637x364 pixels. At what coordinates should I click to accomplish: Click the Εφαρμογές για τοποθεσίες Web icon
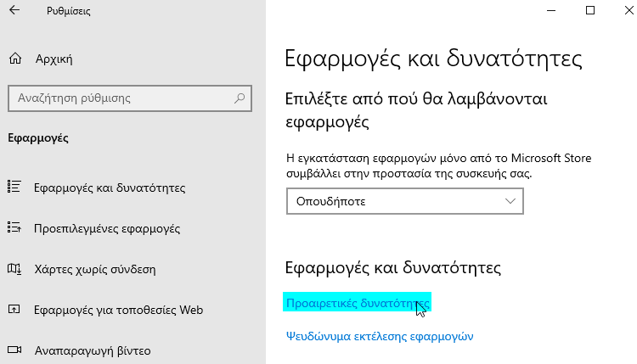pyautogui.click(x=14, y=310)
